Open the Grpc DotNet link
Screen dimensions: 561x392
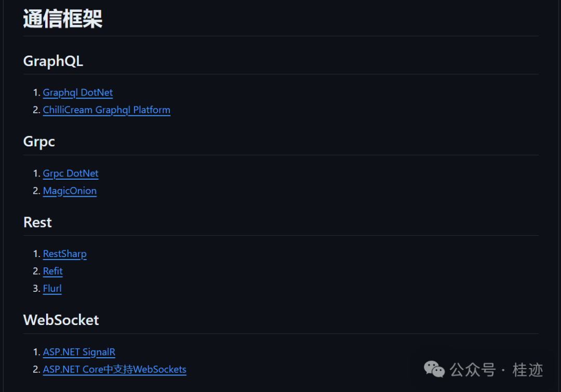coord(71,173)
